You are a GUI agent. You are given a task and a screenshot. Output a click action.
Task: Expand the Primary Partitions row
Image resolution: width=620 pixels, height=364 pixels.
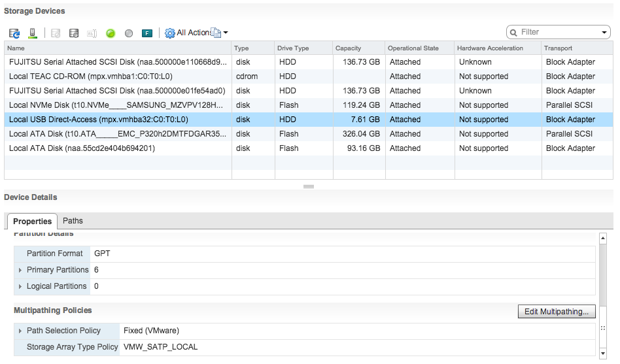20,270
